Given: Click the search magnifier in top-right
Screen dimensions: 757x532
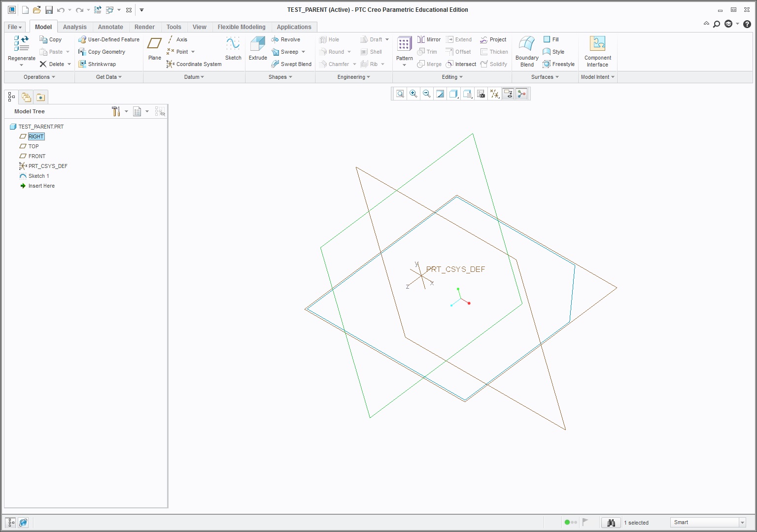Looking at the screenshot, I should 717,24.
